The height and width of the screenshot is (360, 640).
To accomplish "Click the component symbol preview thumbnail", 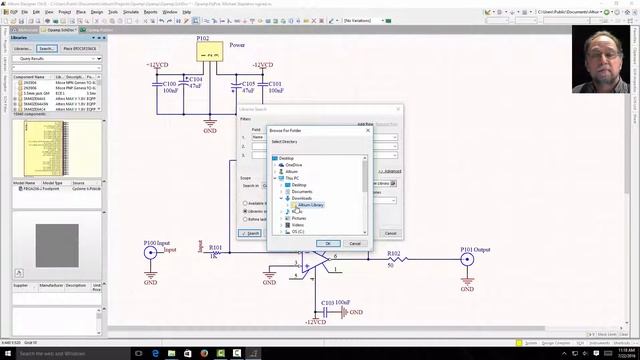I will tap(57, 149).
